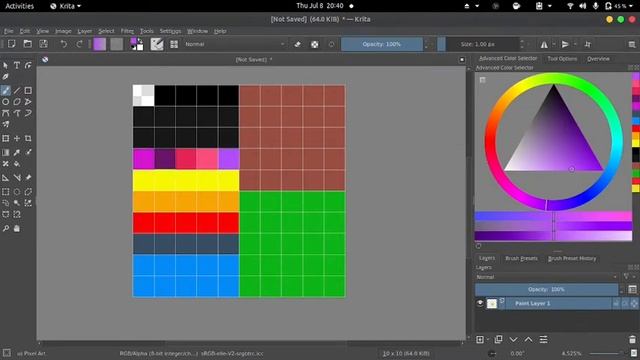Select the Gradient tool

click(6, 152)
